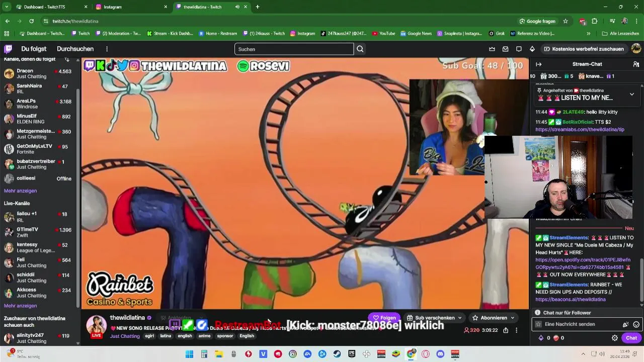Open the kentessy League of Legends channel
The height and width of the screenshot is (362, 644).
[38, 248]
